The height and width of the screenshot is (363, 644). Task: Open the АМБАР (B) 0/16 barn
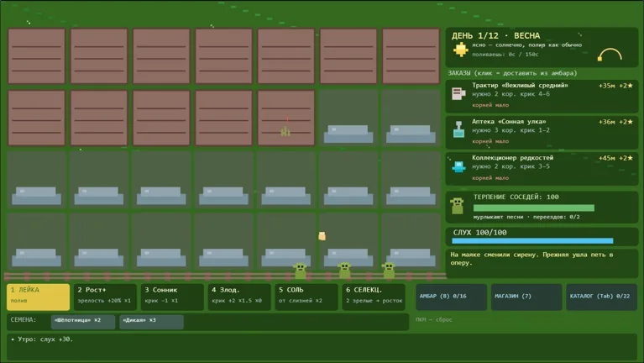pos(451,297)
